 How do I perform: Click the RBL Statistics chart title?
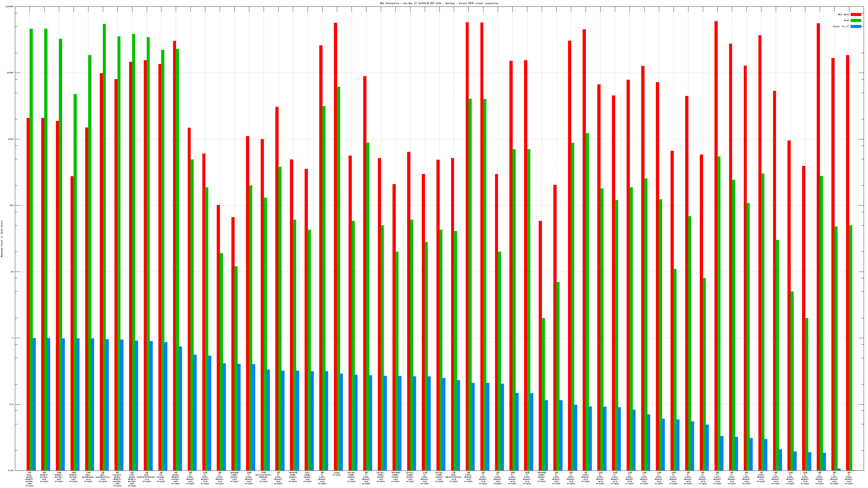[x=439, y=3]
